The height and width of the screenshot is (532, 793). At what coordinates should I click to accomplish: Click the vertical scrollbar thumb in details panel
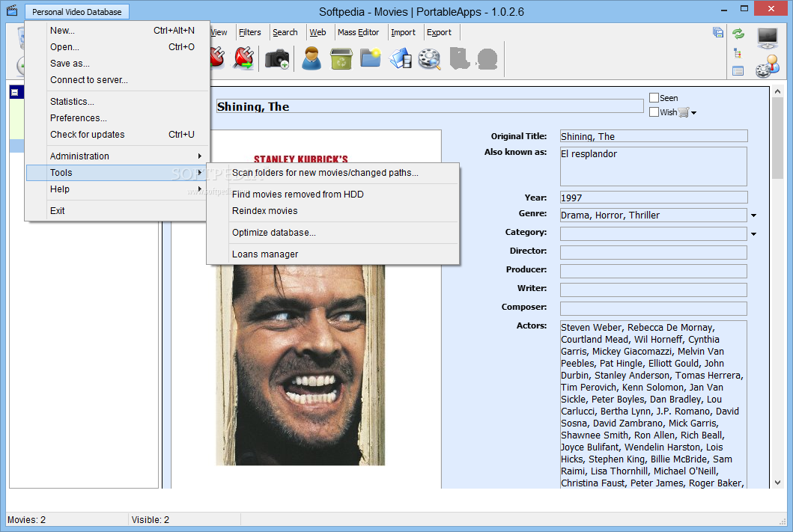click(778, 138)
